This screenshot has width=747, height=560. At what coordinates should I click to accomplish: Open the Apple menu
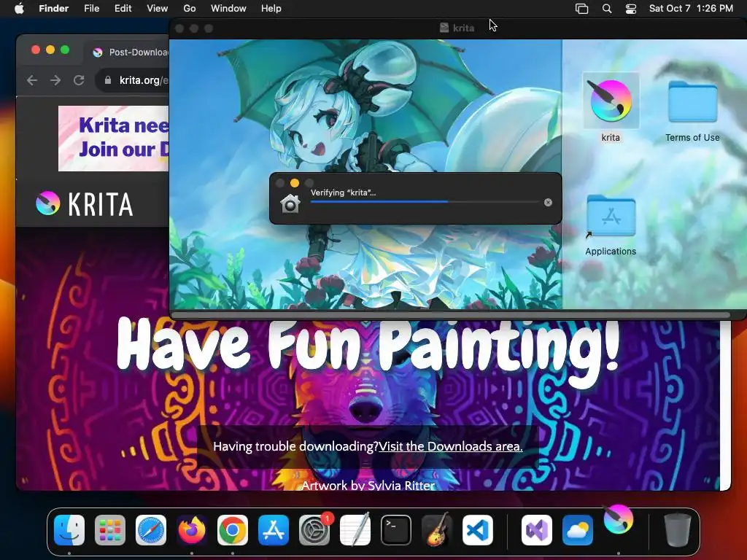click(19, 8)
